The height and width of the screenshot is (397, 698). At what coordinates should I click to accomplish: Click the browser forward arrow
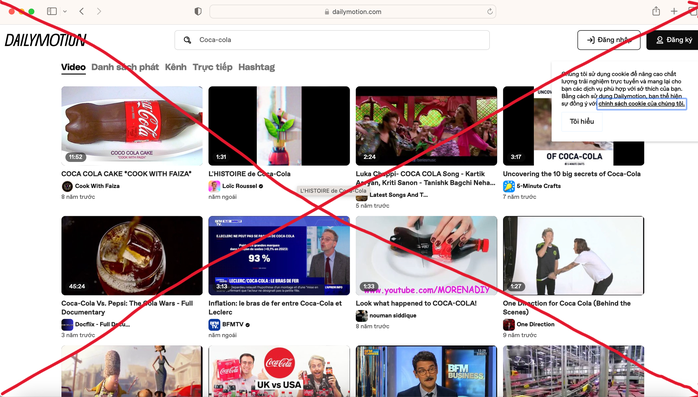tap(99, 12)
